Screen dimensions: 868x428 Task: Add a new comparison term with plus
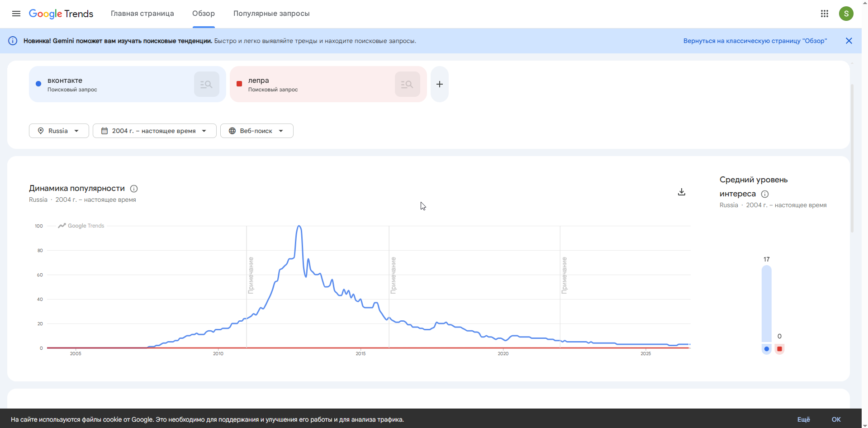coord(440,84)
